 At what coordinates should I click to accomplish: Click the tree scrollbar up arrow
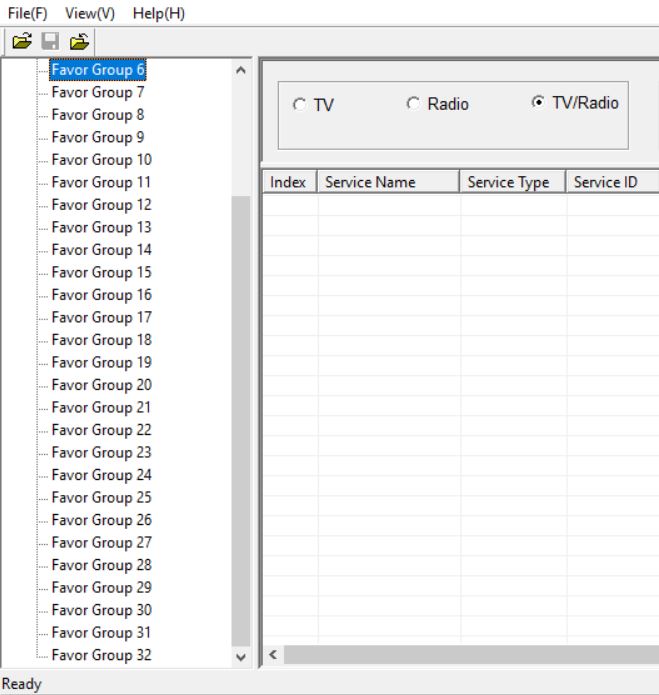tap(241, 70)
